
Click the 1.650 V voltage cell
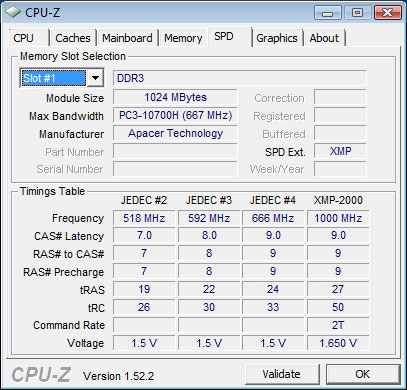tap(338, 343)
